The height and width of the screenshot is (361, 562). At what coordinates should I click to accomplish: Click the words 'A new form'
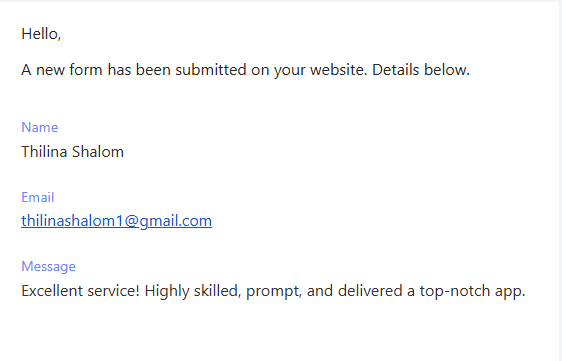coord(62,70)
